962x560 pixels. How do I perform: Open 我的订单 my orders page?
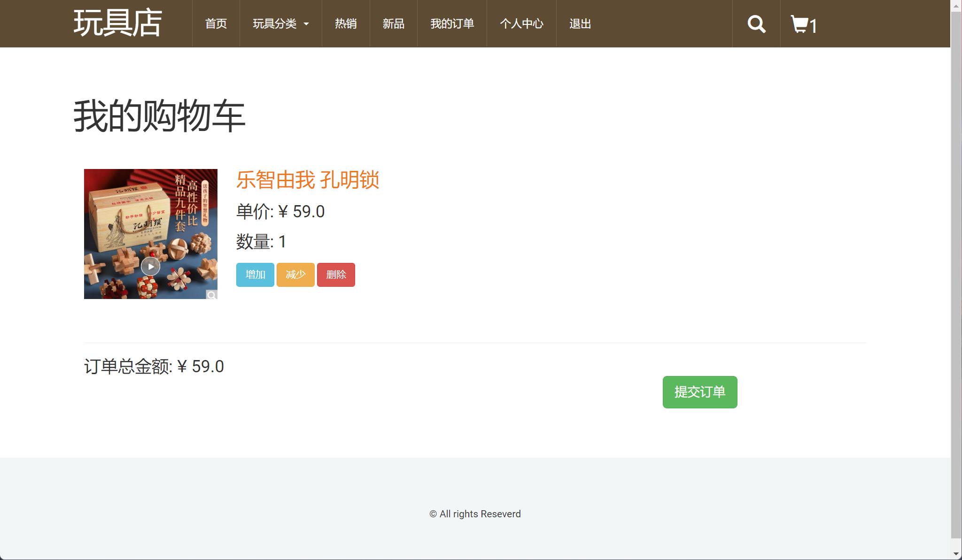(451, 23)
